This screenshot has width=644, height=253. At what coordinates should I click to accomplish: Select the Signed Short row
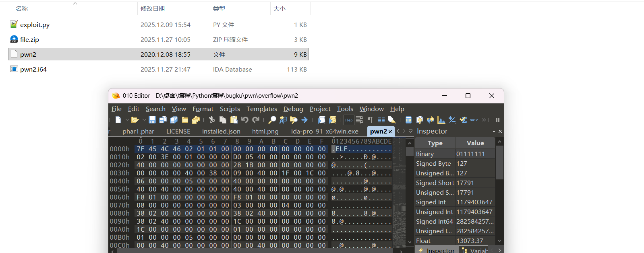455,183
